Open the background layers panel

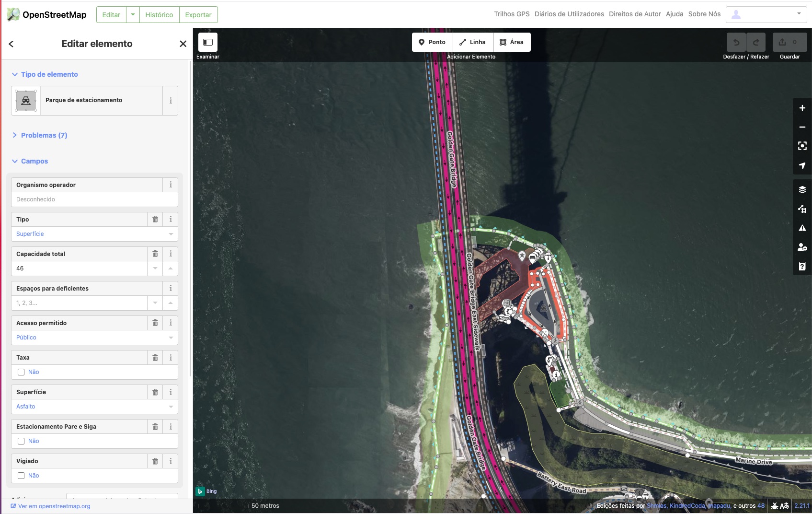point(802,189)
